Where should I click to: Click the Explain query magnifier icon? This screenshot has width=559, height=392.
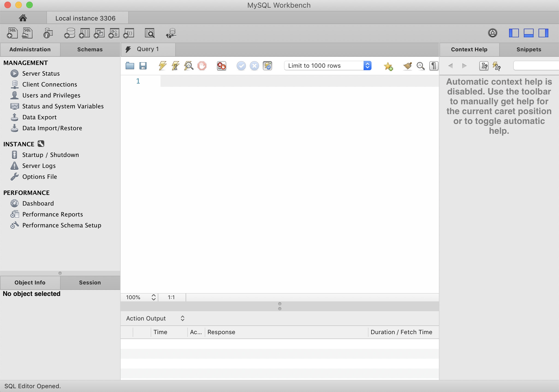[189, 66]
